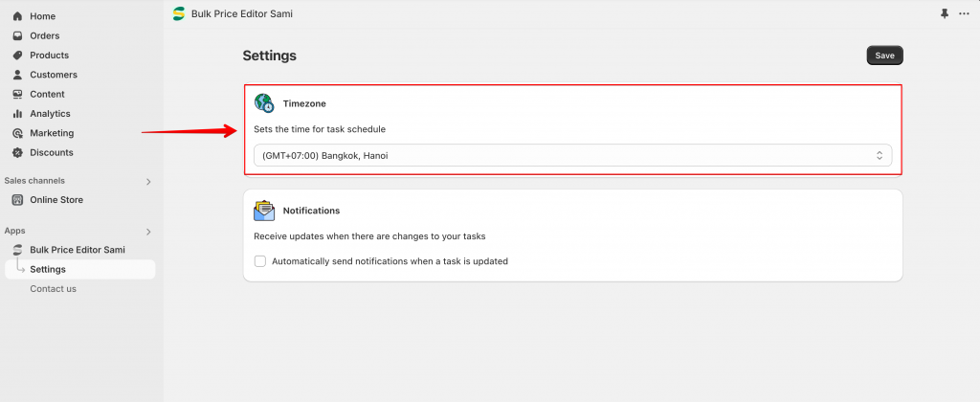Image resolution: width=980 pixels, height=402 pixels.
Task: Open the timezone dropdown Bangkok, Hanoi
Action: pyautogui.click(x=572, y=156)
